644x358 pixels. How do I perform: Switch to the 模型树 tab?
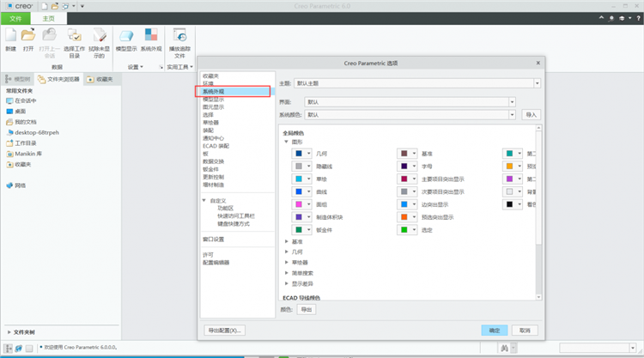point(18,79)
